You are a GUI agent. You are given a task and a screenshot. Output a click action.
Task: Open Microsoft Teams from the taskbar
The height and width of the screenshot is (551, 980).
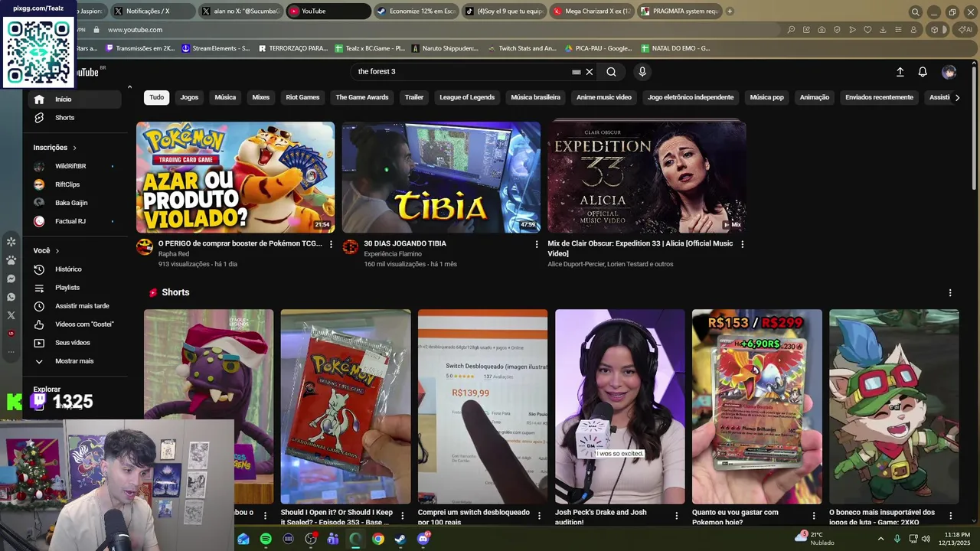coord(333,539)
